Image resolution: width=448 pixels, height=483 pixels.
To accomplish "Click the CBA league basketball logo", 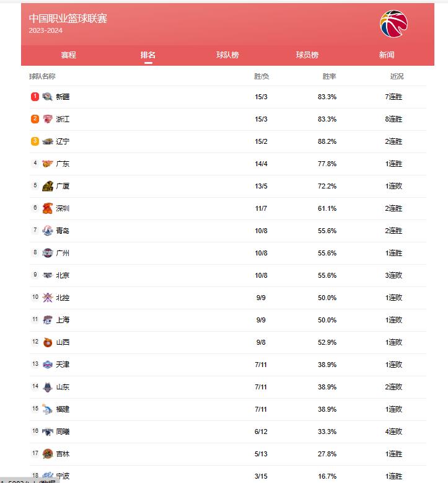I will 393,24.
